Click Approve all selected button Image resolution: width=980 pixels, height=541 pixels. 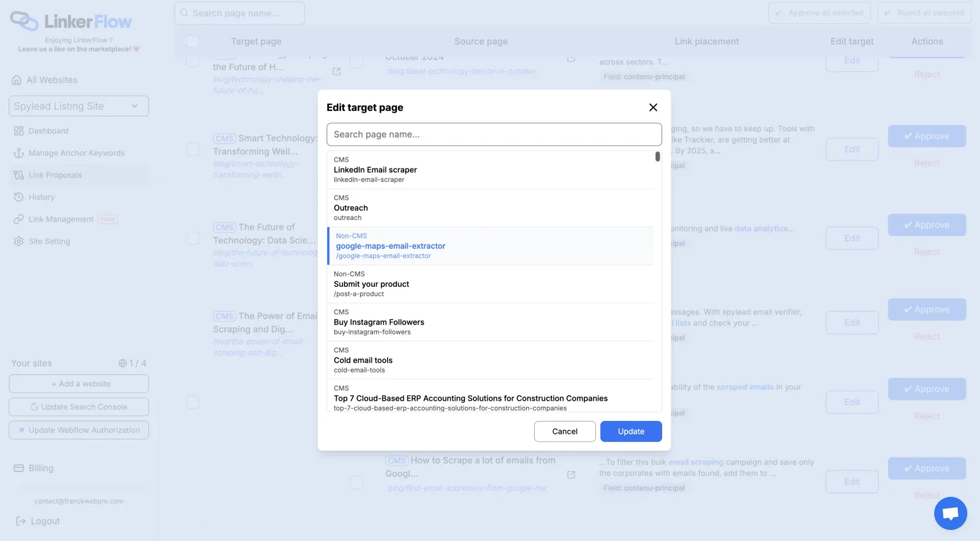tap(821, 13)
